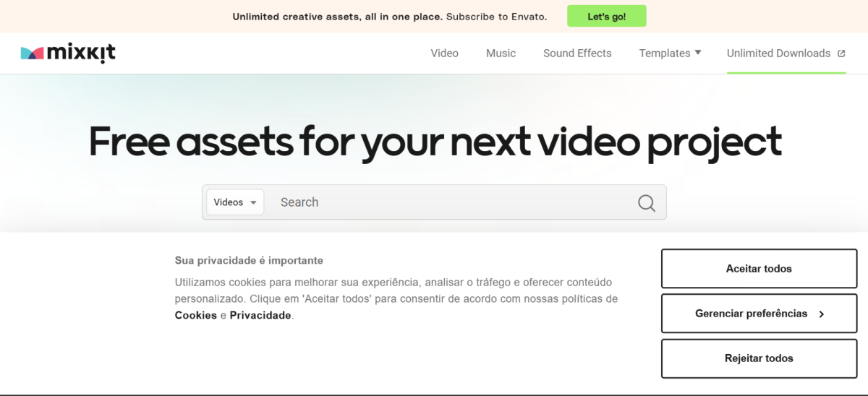This screenshot has width=868, height=396.
Task: Accept all cookies with Aceitar todos
Action: point(759,269)
